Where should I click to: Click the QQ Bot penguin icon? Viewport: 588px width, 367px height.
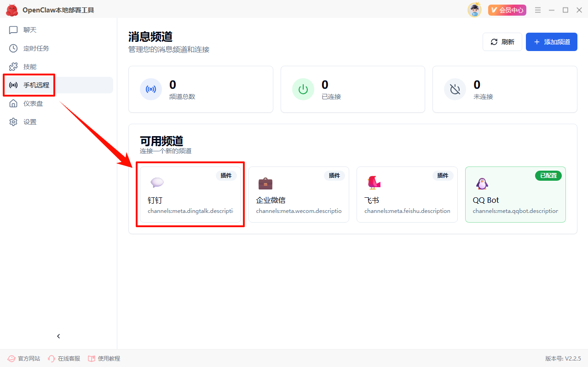pyautogui.click(x=482, y=183)
